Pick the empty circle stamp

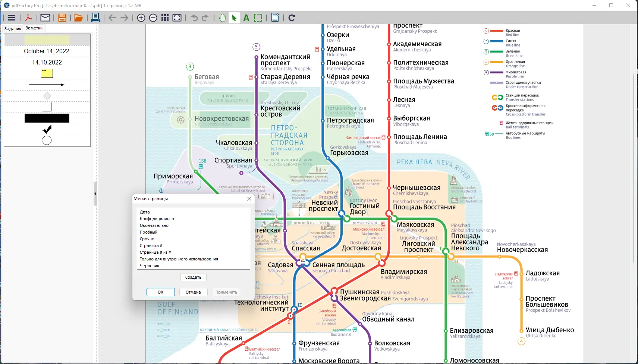[x=47, y=140]
